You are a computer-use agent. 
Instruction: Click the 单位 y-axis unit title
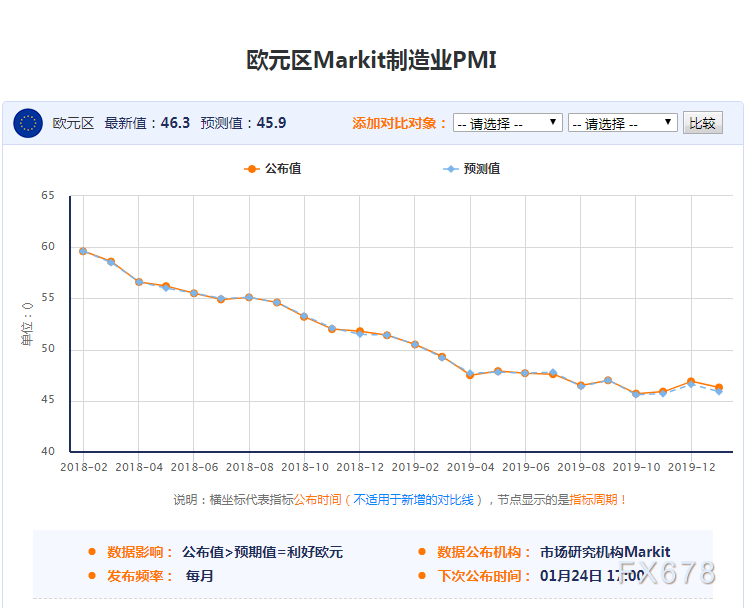pos(27,324)
